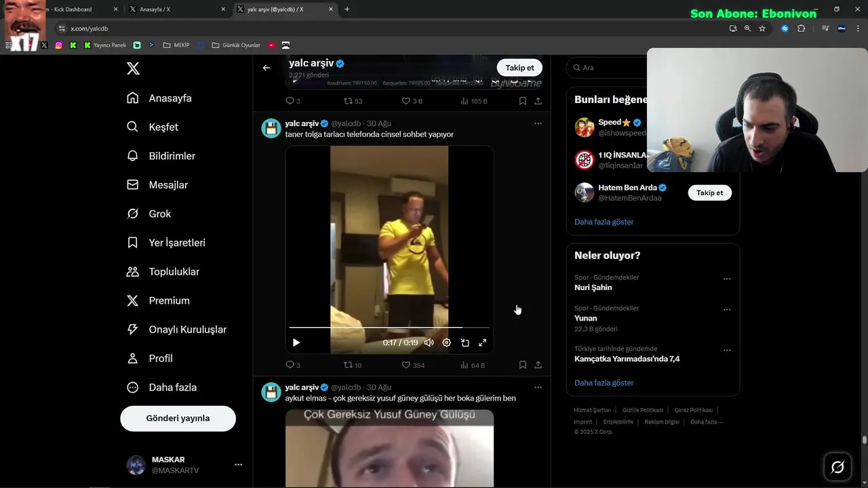The image size is (868, 488).
Task: Bookmark the top tweet
Action: click(x=522, y=101)
